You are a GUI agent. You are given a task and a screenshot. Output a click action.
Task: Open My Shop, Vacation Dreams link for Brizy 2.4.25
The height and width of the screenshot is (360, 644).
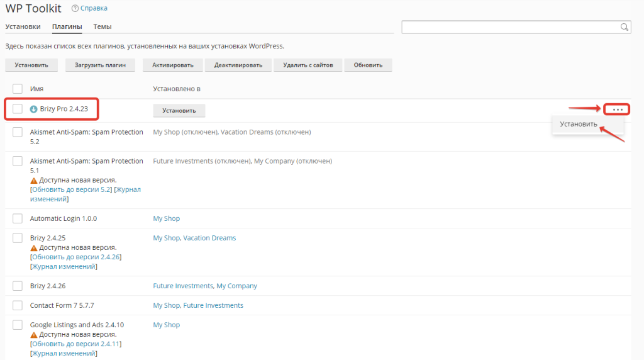pyautogui.click(x=194, y=238)
